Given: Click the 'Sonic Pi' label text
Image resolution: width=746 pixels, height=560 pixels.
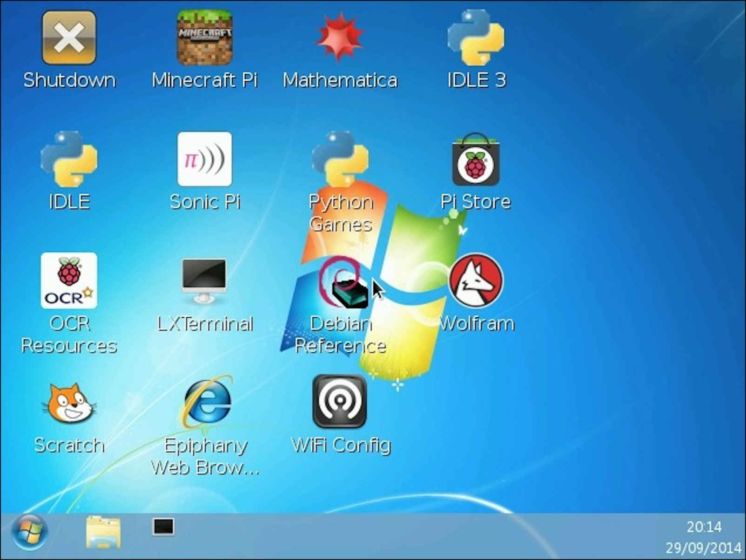Looking at the screenshot, I should click(205, 201).
